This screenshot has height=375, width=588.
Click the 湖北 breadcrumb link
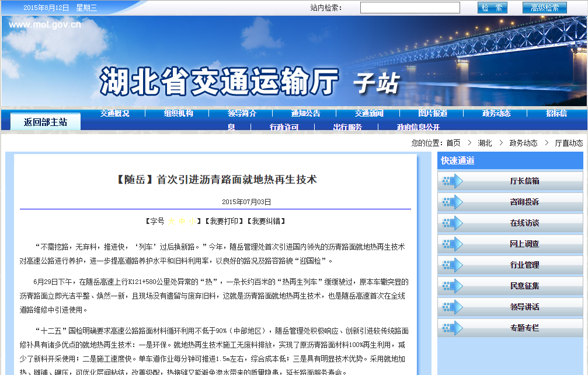(485, 143)
